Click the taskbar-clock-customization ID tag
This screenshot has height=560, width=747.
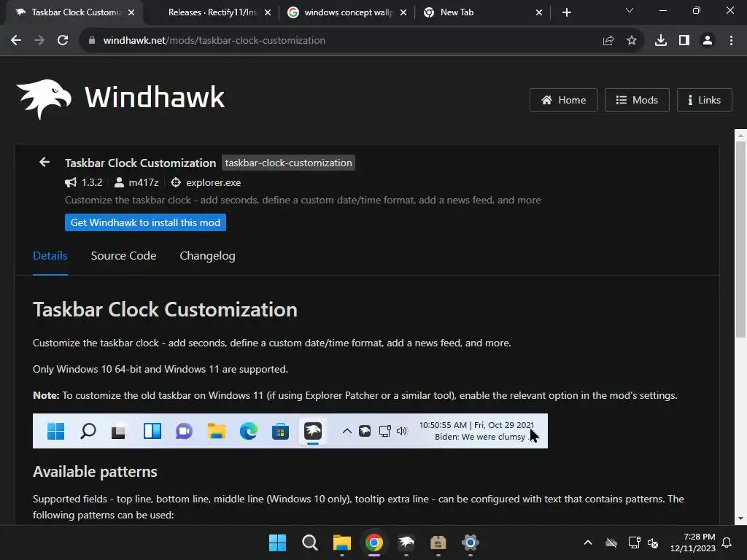click(288, 163)
